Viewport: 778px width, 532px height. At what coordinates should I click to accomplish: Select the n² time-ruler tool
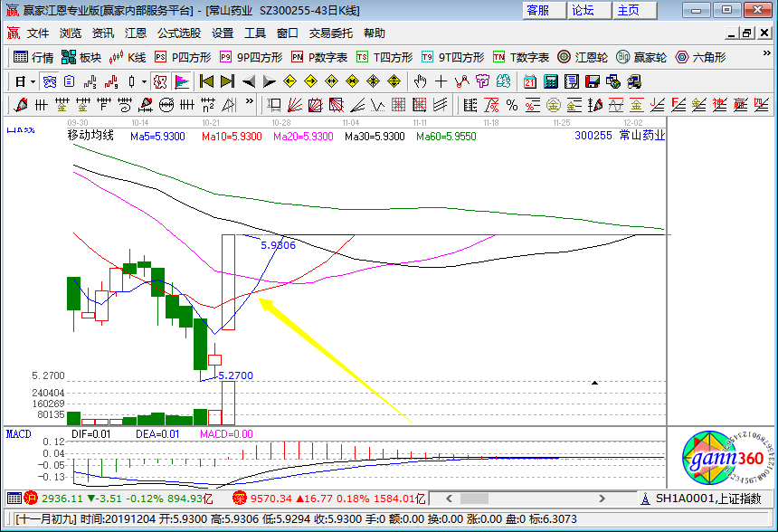pos(208,105)
